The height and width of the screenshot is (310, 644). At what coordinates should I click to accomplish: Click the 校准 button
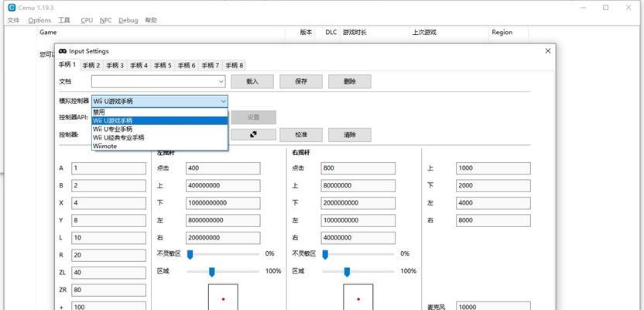click(x=301, y=134)
